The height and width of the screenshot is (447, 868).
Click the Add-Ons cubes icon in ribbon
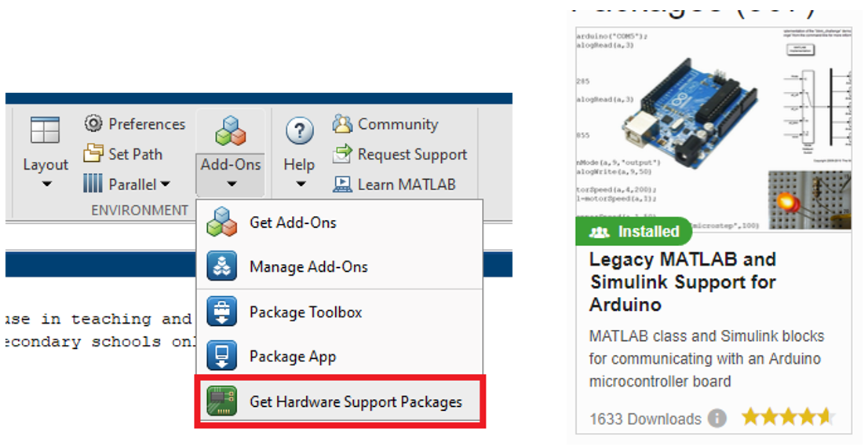231,130
